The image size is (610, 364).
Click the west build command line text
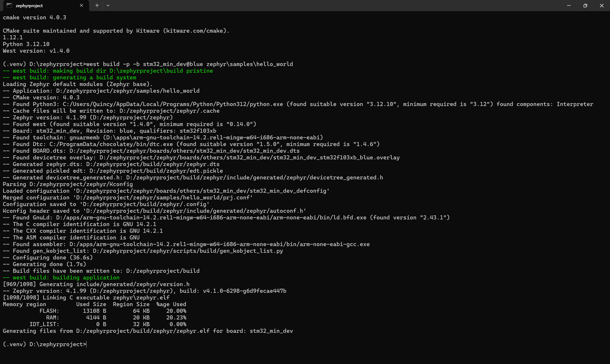tap(189, 64)
